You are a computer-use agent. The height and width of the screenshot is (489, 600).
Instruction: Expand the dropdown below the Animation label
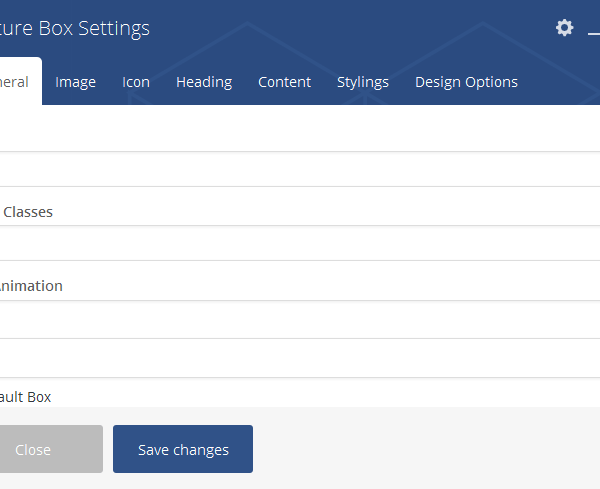coord(300,319)
